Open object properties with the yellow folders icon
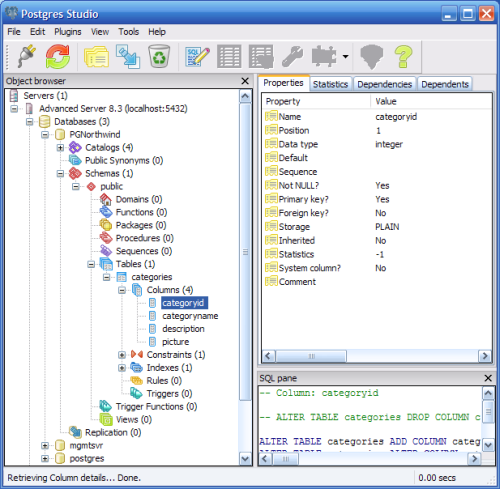This screenshot has height=489, width=500. coord(96,57)
